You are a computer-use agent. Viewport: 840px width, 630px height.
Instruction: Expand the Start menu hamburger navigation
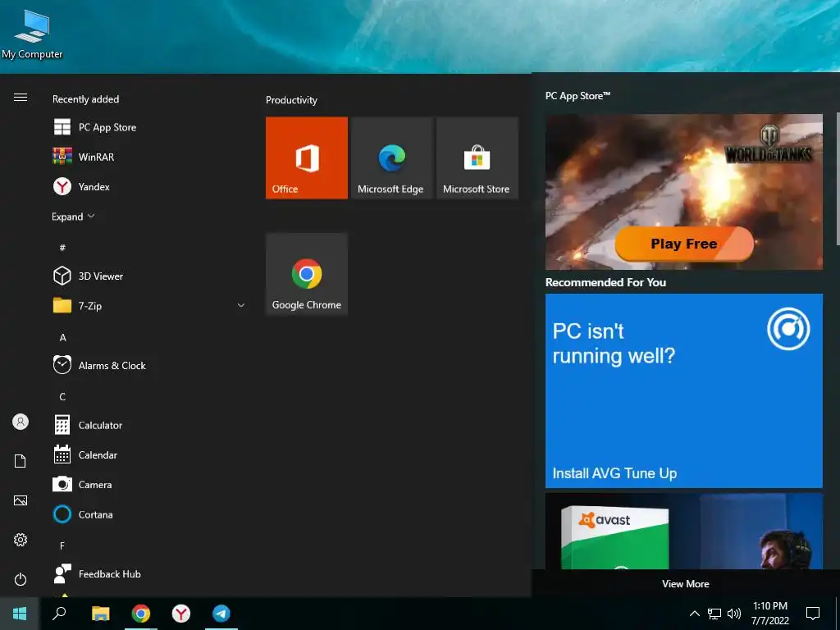21,97
